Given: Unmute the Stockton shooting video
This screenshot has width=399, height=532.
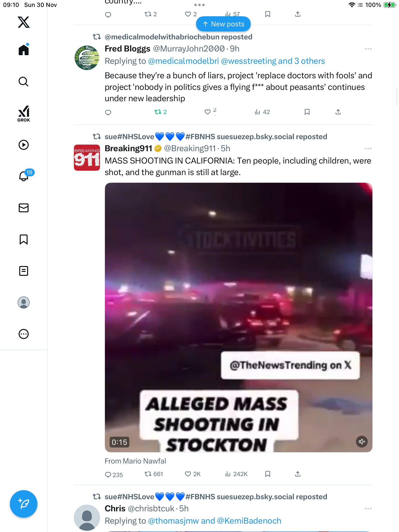Looking at the screenshot, I should (x=362, y=442).
